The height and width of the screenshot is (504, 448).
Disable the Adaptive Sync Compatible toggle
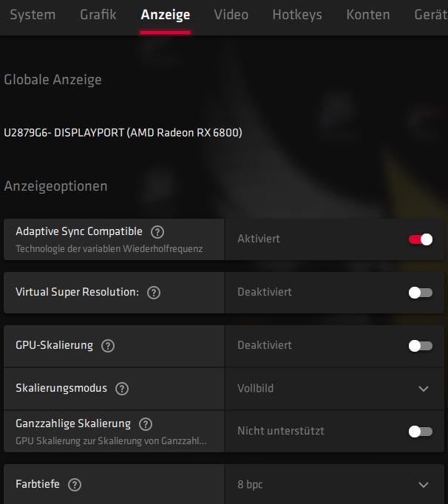pyautogui.click(x=421, y=239)
